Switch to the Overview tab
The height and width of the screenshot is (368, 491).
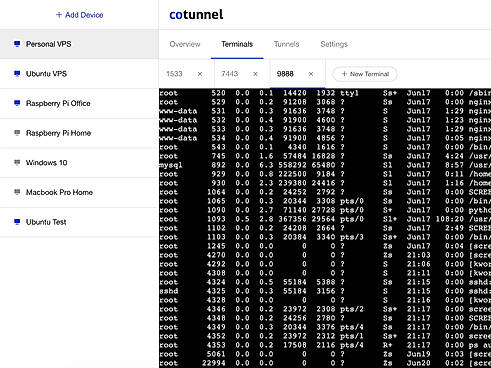pos(185,44)
